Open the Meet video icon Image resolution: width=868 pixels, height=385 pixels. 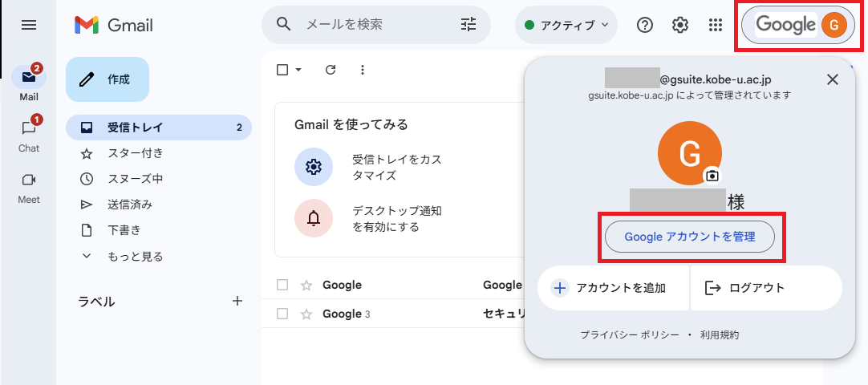tap(29, 180)
